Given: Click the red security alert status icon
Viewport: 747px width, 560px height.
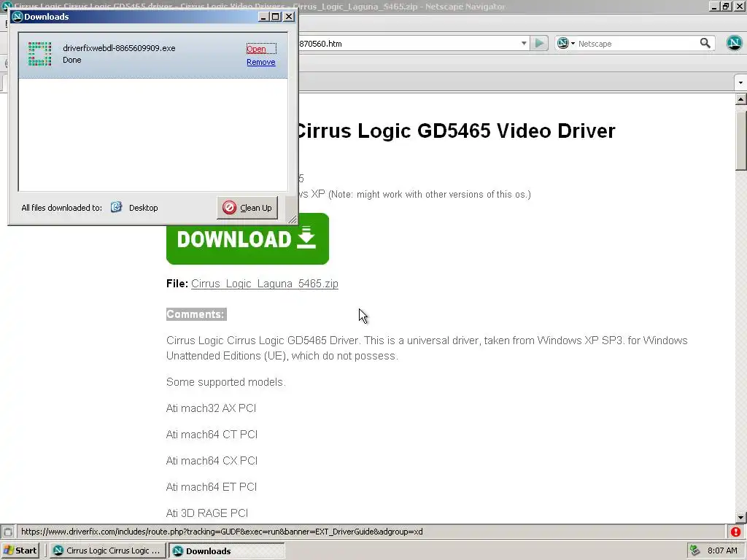Looking at the screenshot, I should click(735, 532).
